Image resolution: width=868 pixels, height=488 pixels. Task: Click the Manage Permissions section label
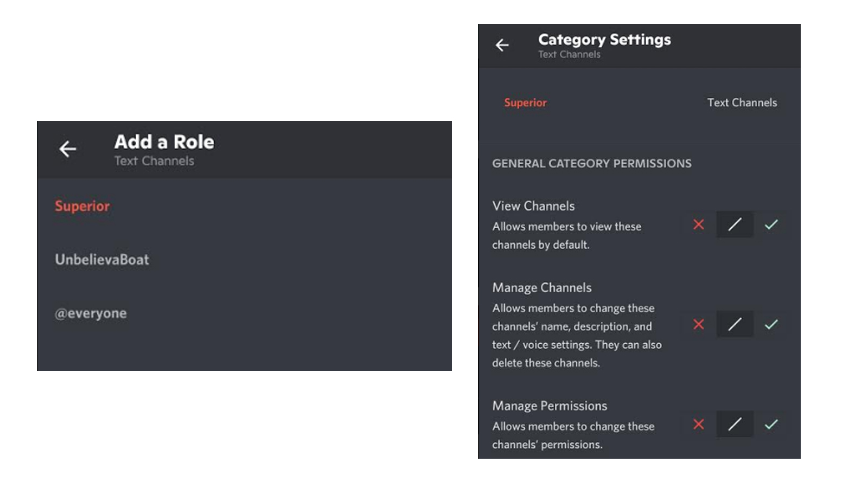pos(550,405)
